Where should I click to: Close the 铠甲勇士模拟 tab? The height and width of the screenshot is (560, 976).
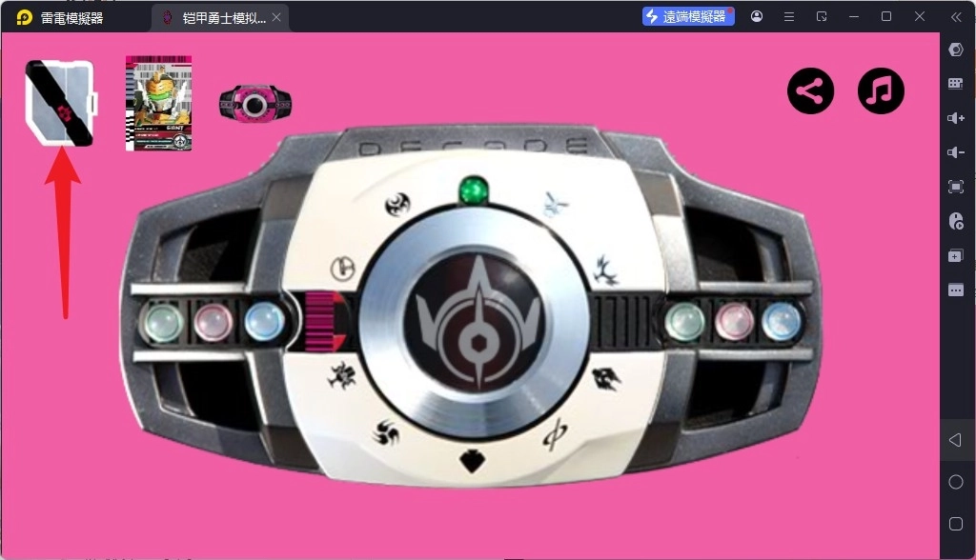276,17
